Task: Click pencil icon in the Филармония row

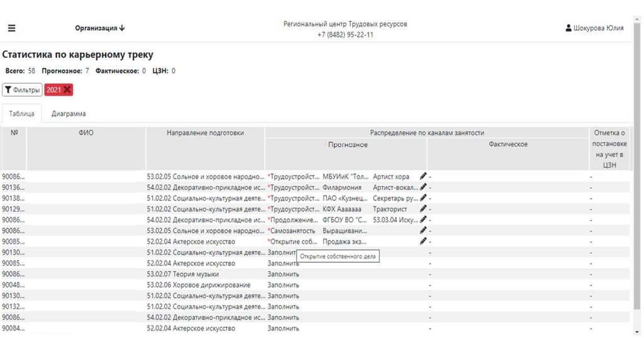Action: pos(423,187)
